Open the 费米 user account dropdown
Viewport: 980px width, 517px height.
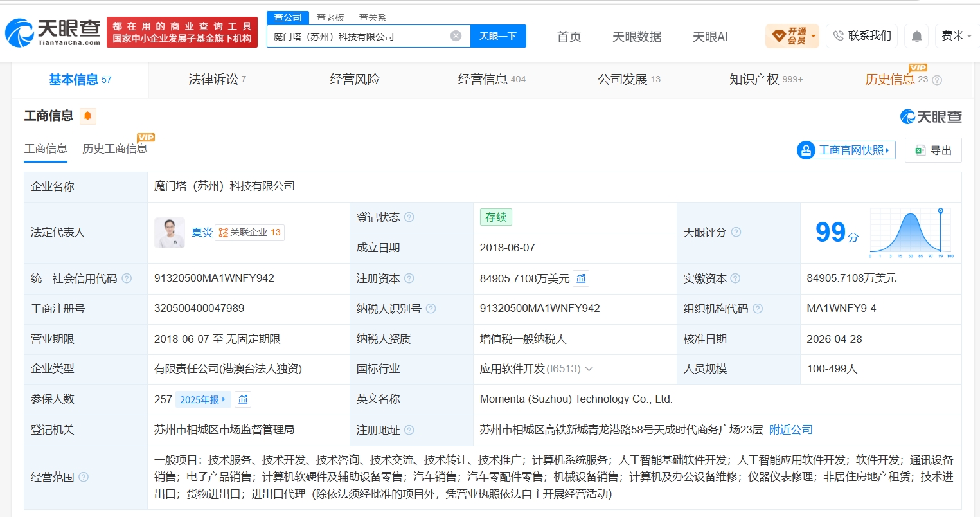pos(956,36)
